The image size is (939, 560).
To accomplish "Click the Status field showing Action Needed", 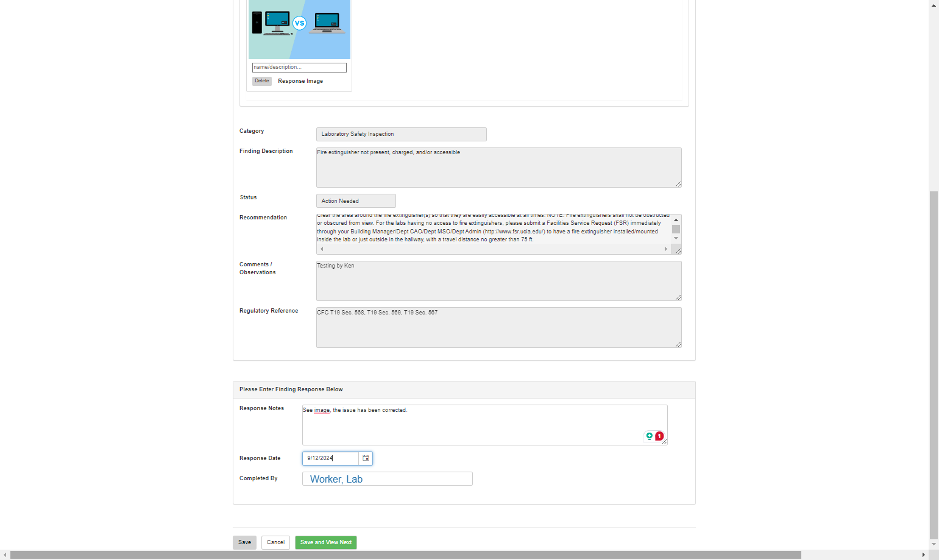I will [x=356, y=201].
